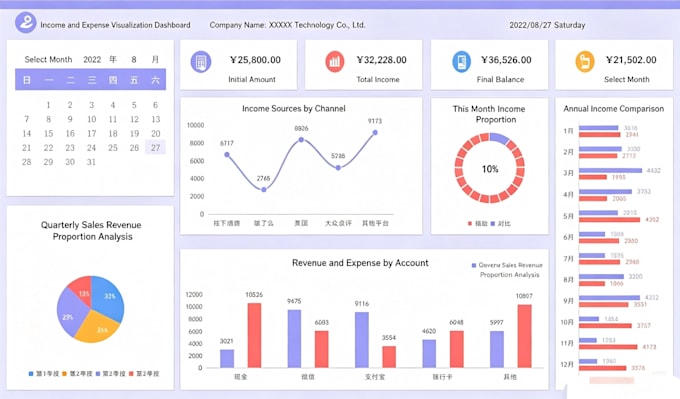Click the 9173 data point on line chart
The image size is (680, 399).
point(375,133)
